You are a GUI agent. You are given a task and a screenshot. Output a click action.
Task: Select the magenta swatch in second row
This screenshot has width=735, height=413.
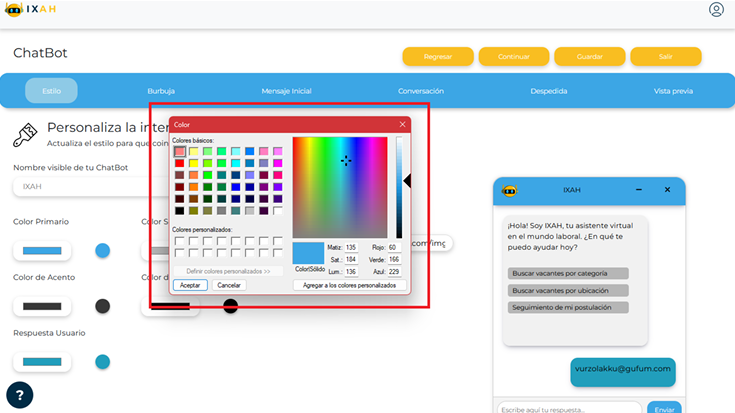(278, 163)
